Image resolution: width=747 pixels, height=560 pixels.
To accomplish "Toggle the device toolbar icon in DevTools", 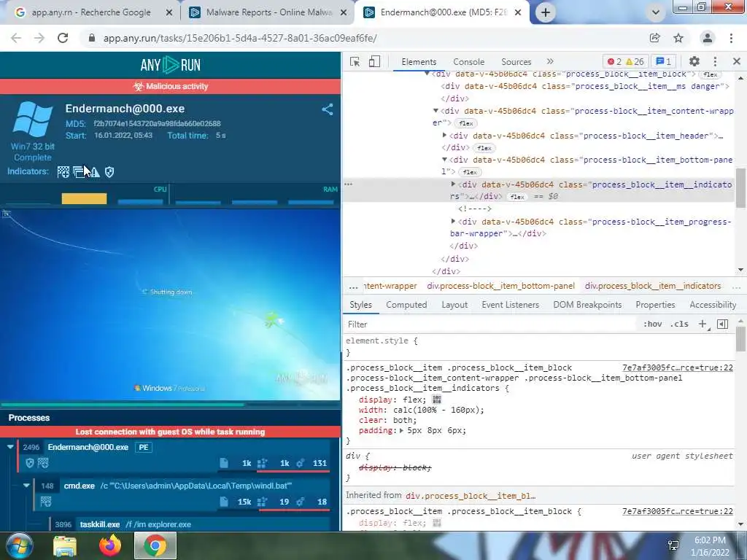I will (374, 61).
